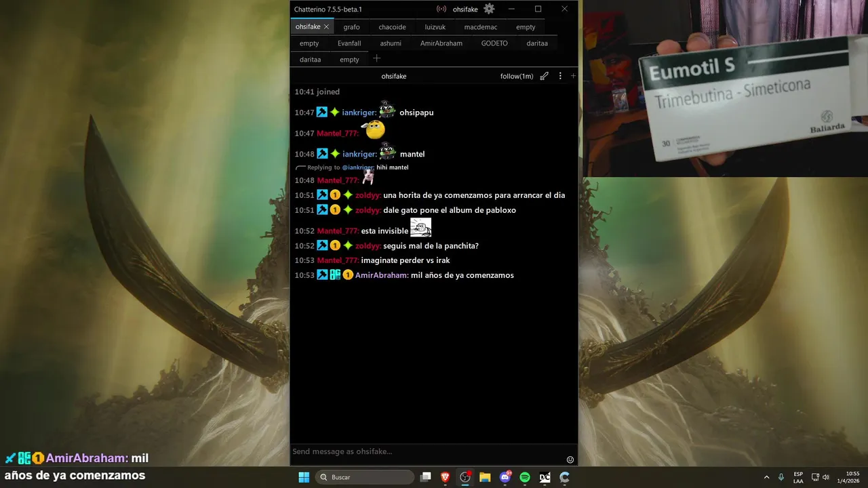Click moderator badge on iankriger's 10:47 message

322,113
